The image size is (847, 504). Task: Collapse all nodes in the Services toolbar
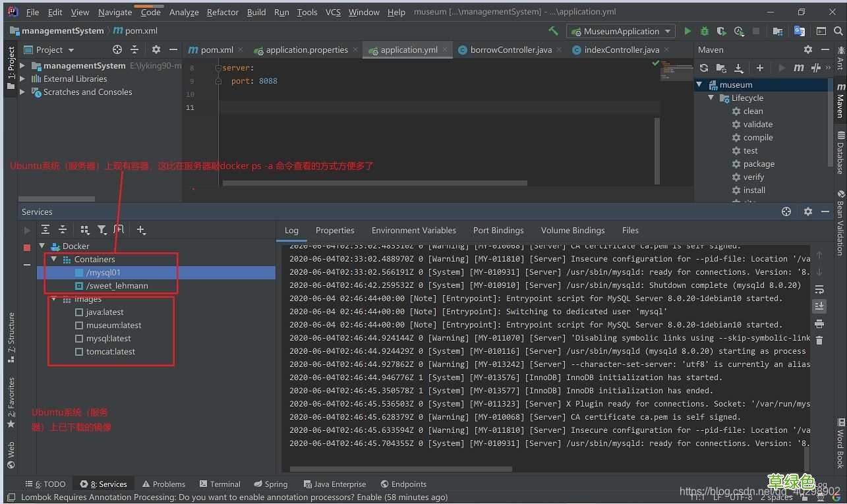pyautogui.click(x=63, y=230)
